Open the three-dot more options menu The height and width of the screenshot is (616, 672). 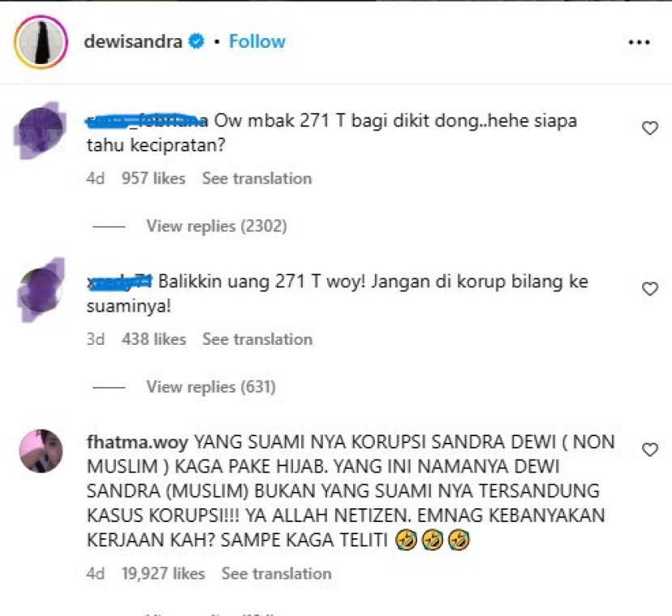tap(639, 42)
